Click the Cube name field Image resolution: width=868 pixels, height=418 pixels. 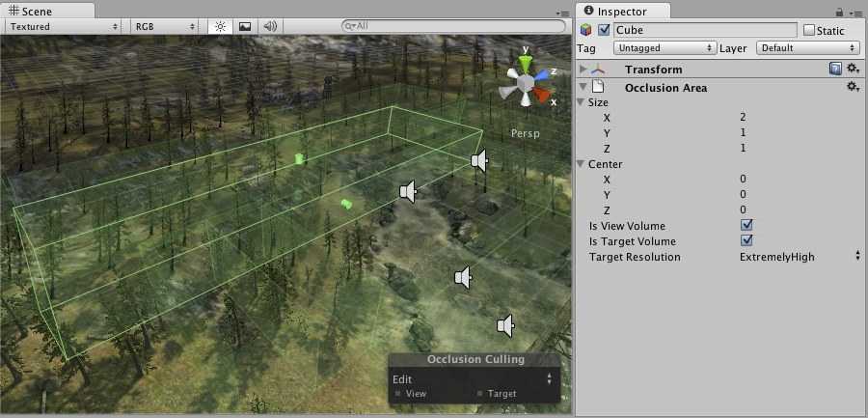tap(705, 30)
